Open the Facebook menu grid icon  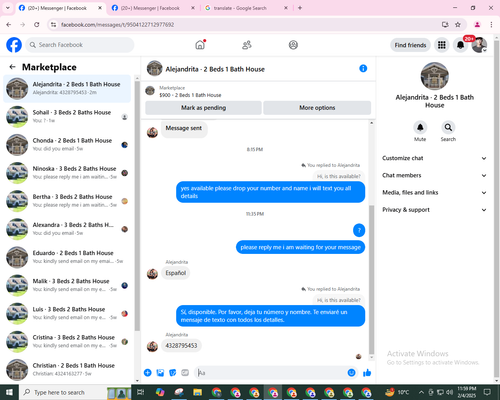(442, 45)
